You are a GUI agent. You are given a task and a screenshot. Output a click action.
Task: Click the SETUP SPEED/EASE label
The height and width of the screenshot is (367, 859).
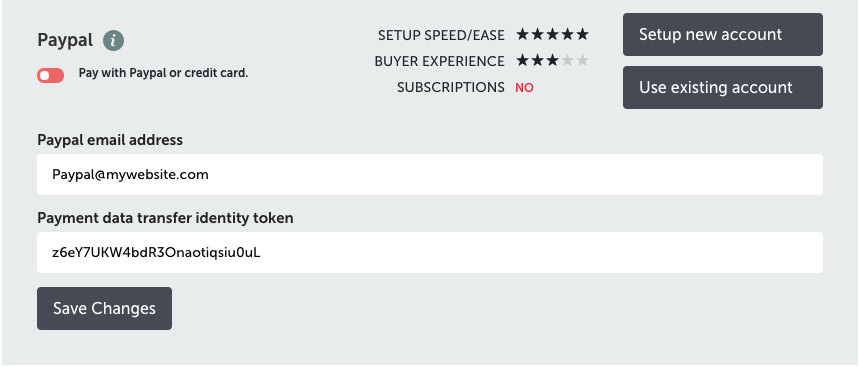(x=441, y=35)
